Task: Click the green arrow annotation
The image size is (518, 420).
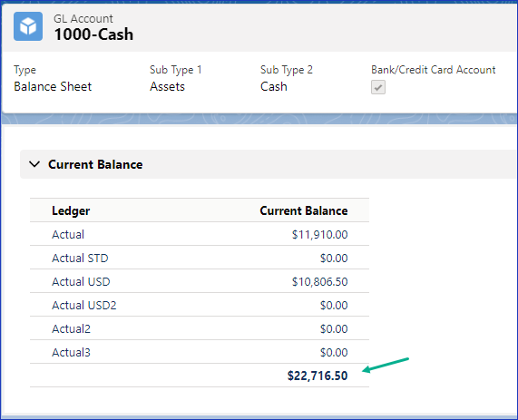Action: tap(386, 366)
